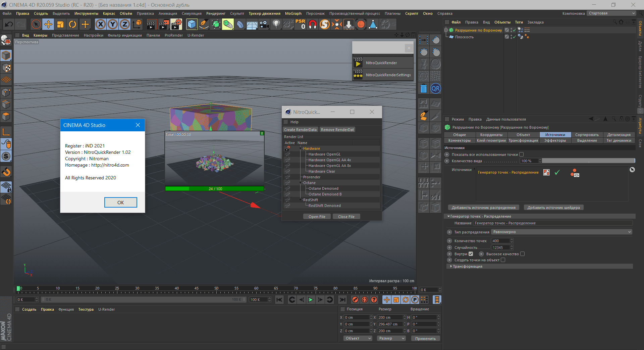Screen dimensions: 644x350
Task: Click the Play forward button
Action: pyautogui.click(x=311, y=300)
